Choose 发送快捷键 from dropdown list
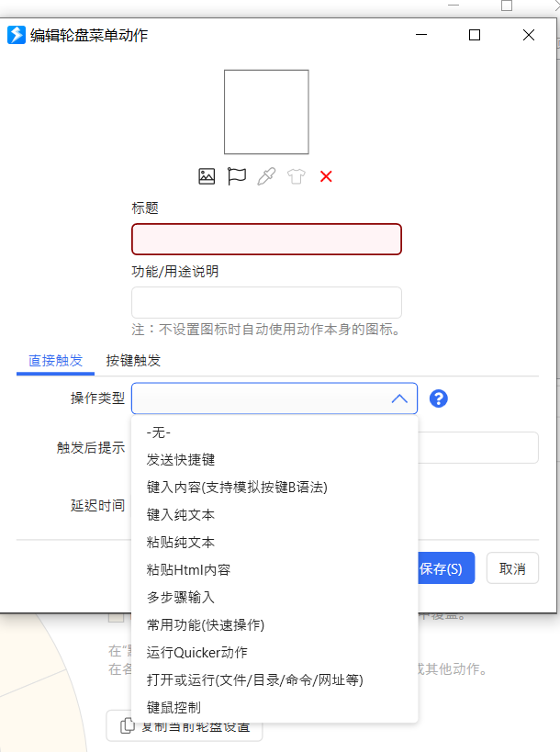This screenshot has height=752, width=560. point(181,459)
